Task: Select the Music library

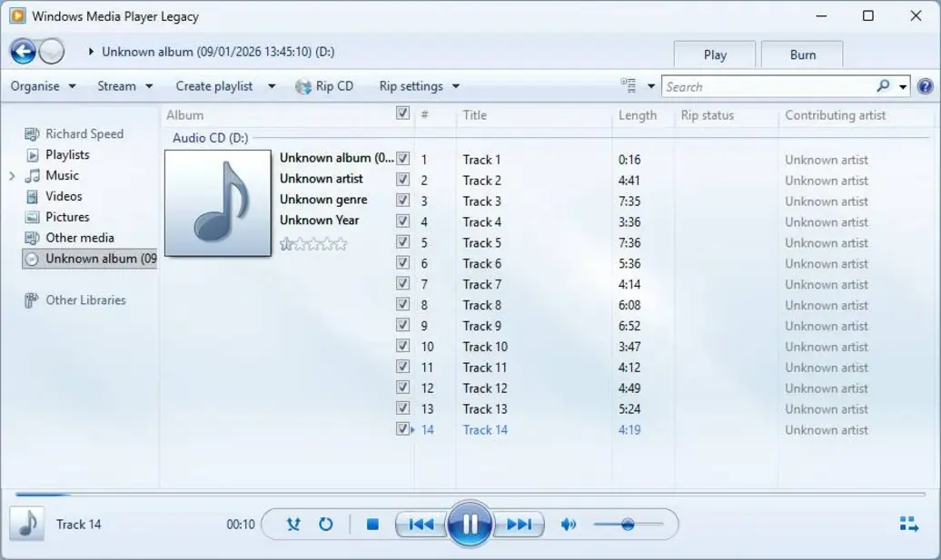Action: pos(63,175)
